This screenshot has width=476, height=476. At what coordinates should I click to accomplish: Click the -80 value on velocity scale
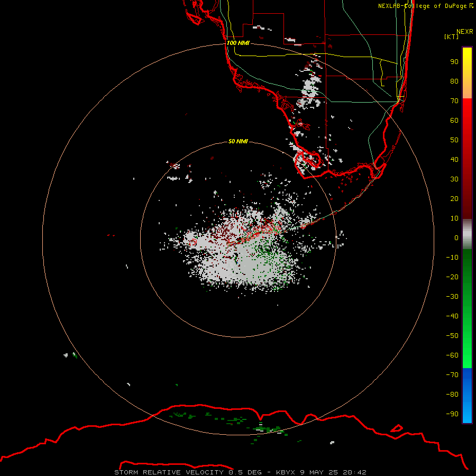(x=452, y=395)
